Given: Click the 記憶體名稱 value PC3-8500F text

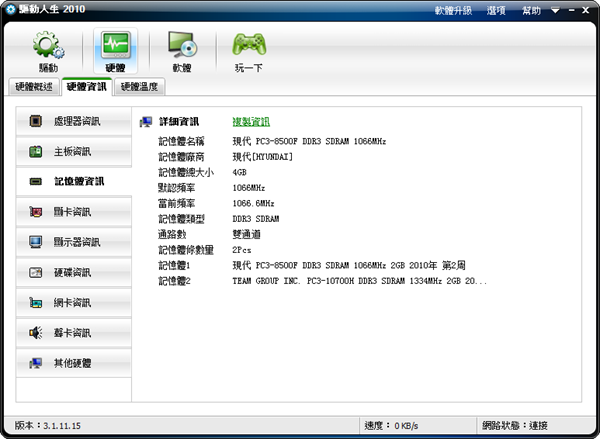Looking at the screenshot, I should click(x=309, y=141).
